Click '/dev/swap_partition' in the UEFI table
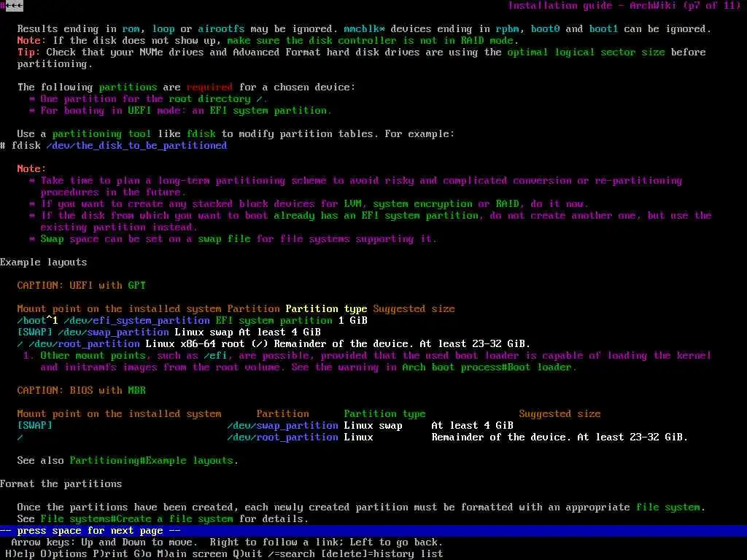 click(113, 332)
